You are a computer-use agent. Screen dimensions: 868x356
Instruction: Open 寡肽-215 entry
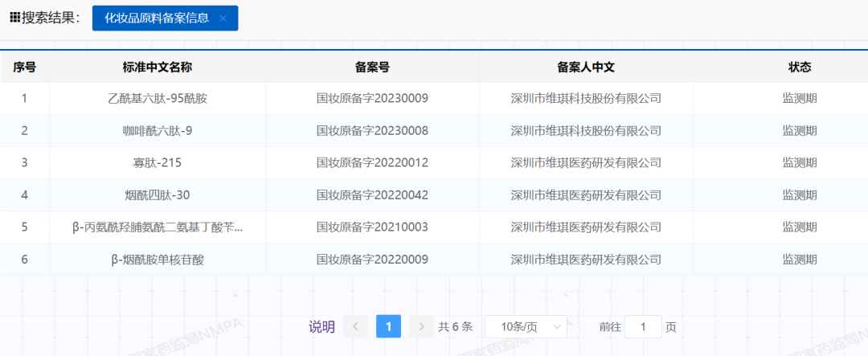click(x=158, y=163)
